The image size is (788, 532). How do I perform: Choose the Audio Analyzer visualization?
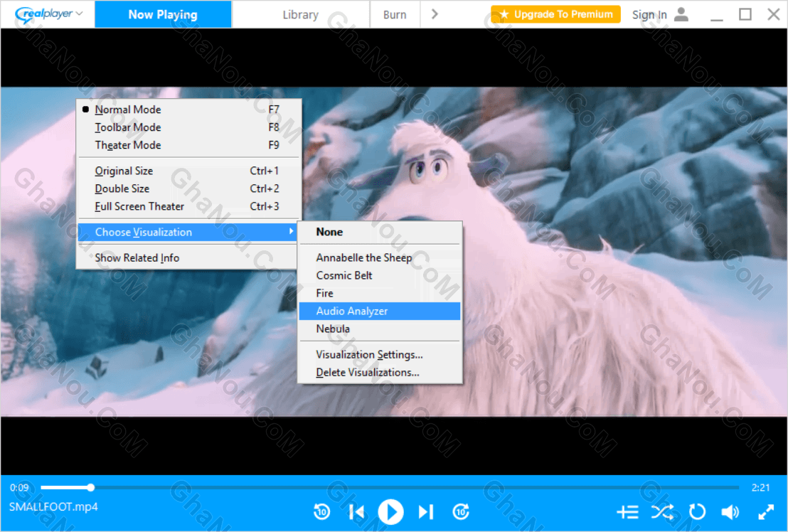click(x=380, y=311)
